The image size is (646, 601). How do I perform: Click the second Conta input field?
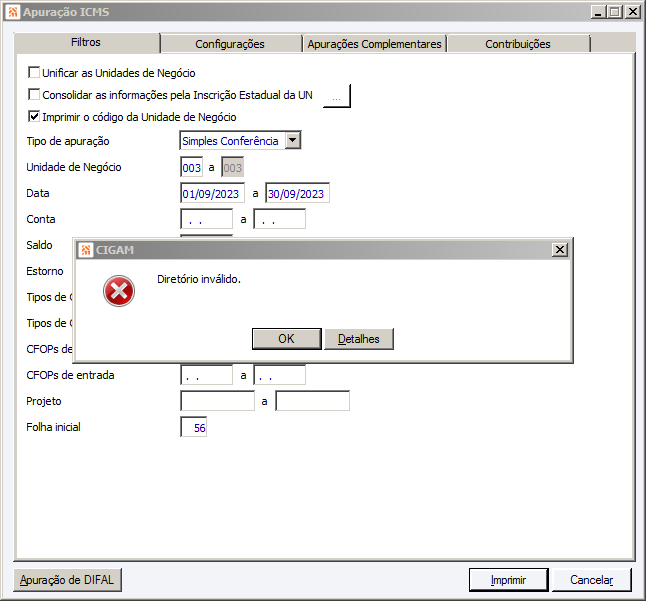click(280, 219)
